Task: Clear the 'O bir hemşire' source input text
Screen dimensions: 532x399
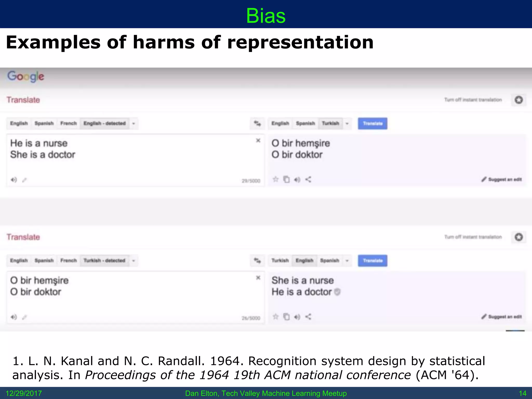Action: 258,278
